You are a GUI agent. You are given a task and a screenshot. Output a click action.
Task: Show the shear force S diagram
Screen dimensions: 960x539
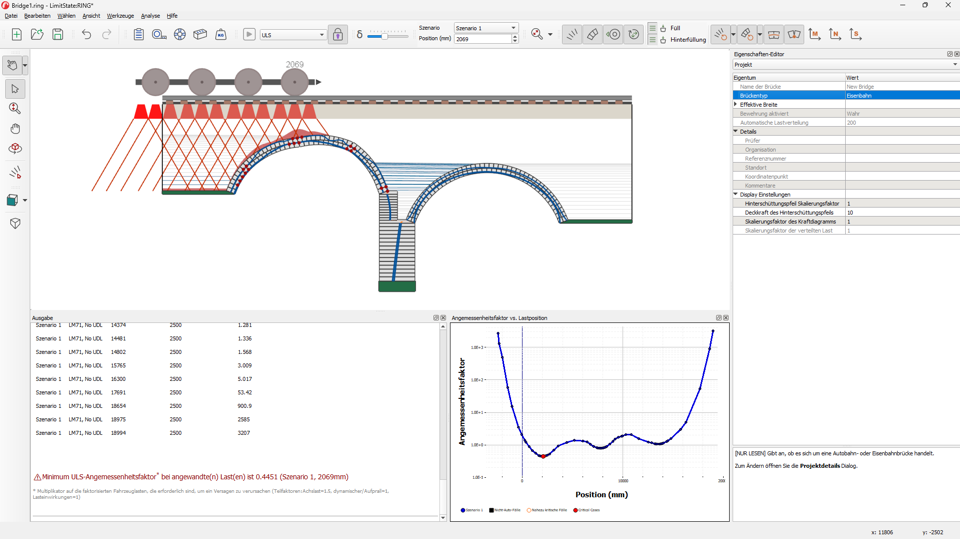click(855, 35)
